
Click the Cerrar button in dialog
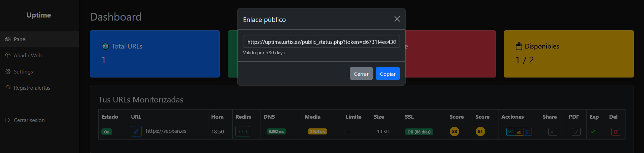pyautogui.click(x=361, y=74)
